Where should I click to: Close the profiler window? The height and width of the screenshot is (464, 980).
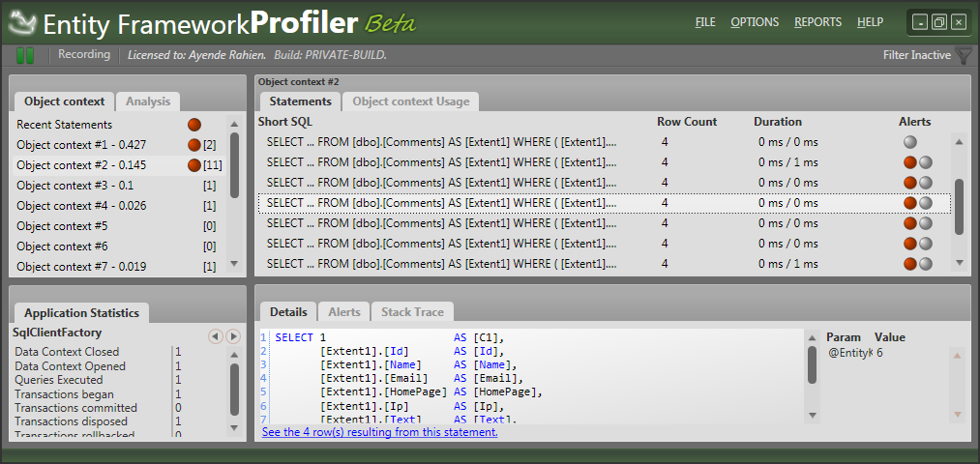click(958, 22)
